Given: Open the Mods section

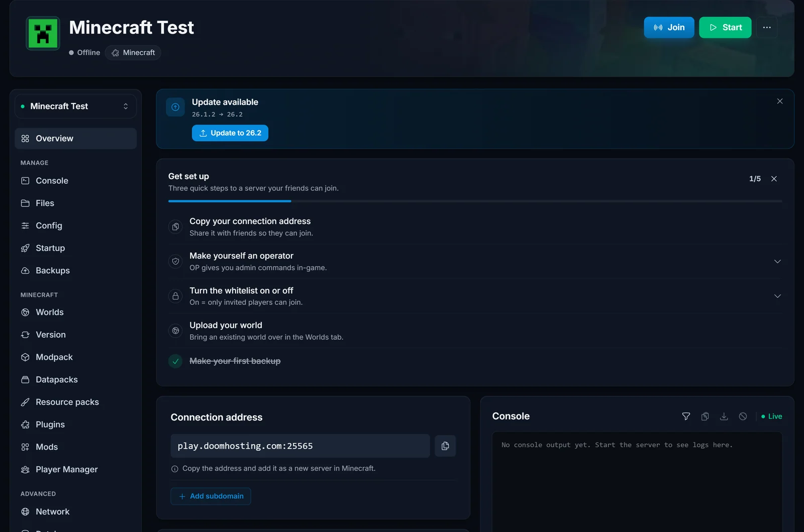Looking at the screenshot, I should [75, 447].
